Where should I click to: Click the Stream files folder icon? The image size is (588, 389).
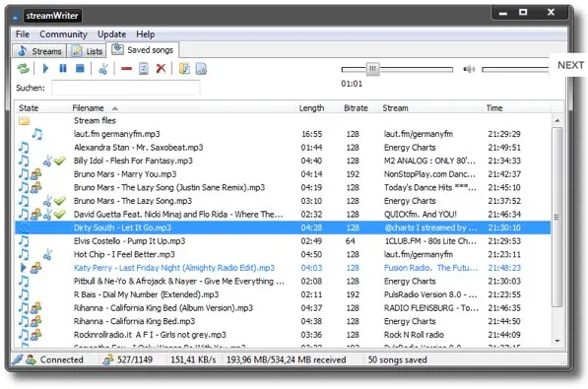click(x=24, y=121)
